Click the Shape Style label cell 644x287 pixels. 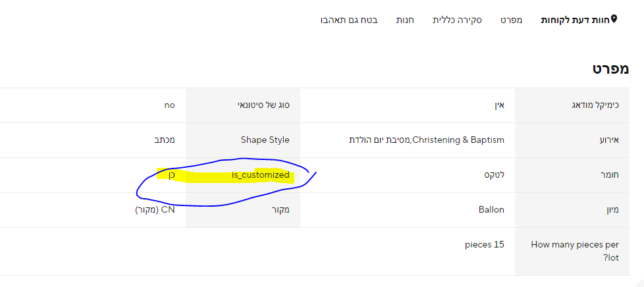coord(265,140)
